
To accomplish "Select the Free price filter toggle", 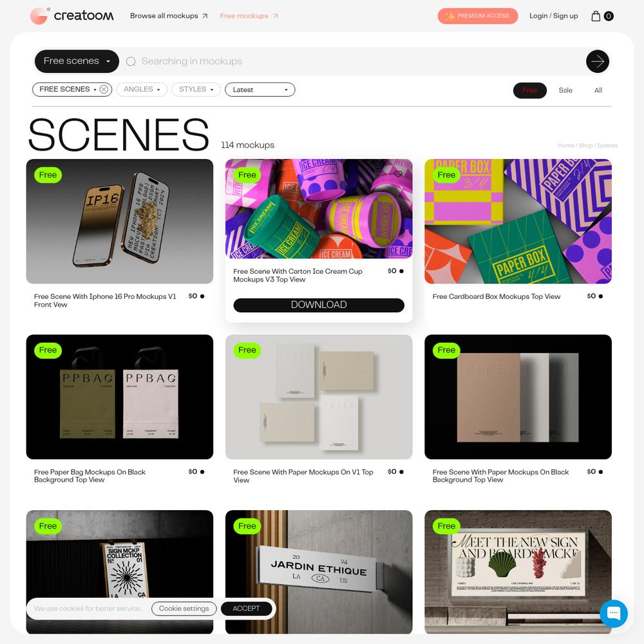I will click(529, 90).
